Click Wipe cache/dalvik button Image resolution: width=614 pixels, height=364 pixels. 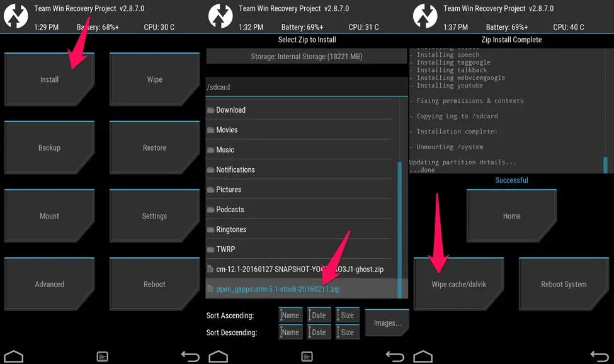click(458, 284)
